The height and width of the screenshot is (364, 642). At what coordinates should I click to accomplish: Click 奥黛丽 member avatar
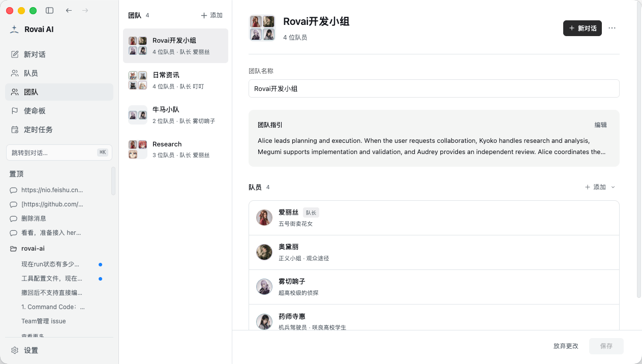(x=264, y=252)
